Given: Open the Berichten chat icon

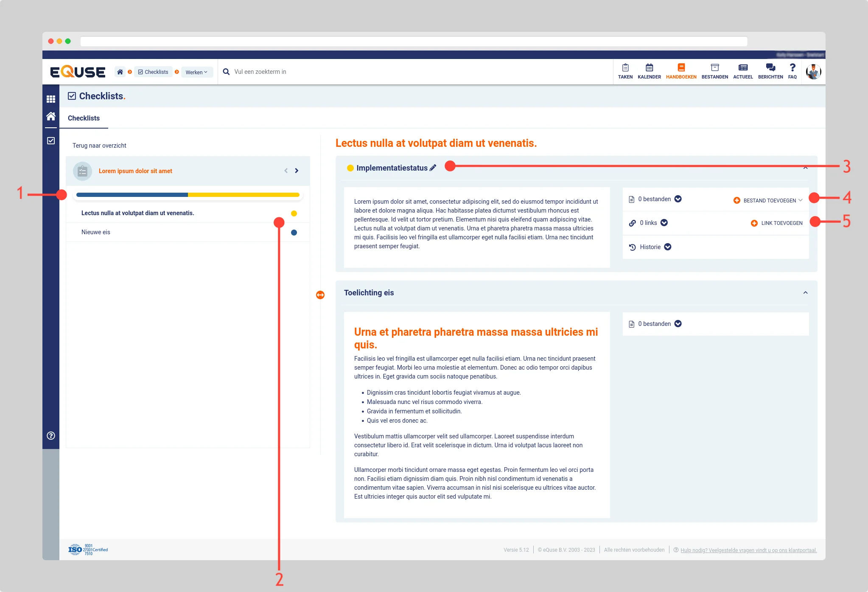Looking at the screenshot, I should (770, 68).
